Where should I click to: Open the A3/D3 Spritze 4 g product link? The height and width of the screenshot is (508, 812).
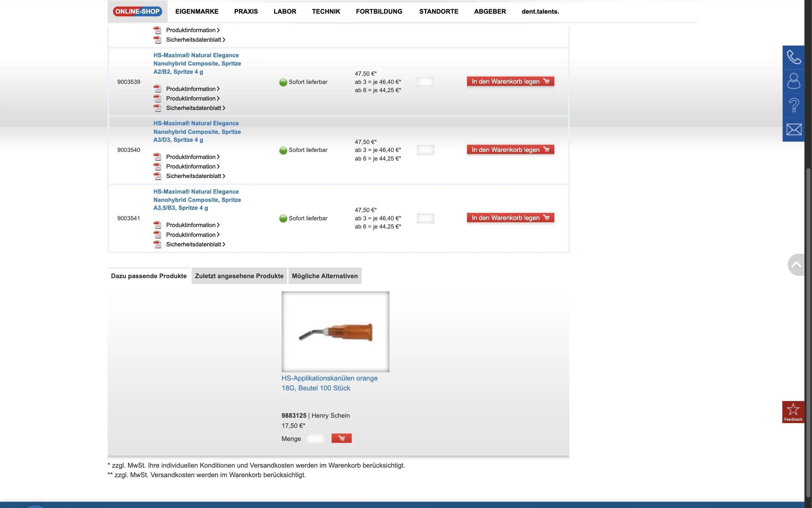pyautogui.click(x=197, y=132)
